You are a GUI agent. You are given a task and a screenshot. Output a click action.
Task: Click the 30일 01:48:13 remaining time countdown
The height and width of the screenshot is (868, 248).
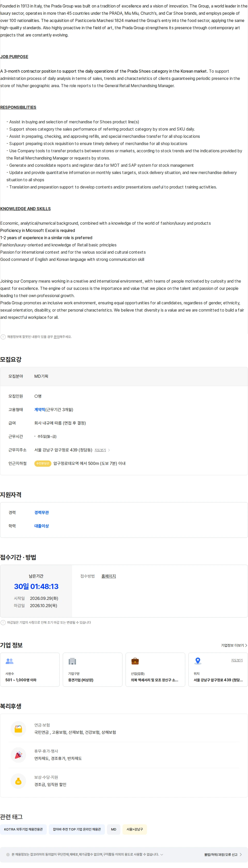click(x=36, y=586)
